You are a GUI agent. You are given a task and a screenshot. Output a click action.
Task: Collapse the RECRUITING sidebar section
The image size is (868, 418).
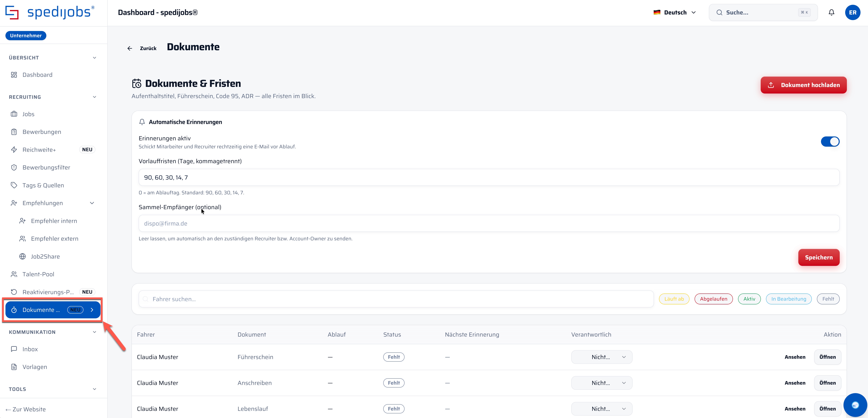coord(95,97)
